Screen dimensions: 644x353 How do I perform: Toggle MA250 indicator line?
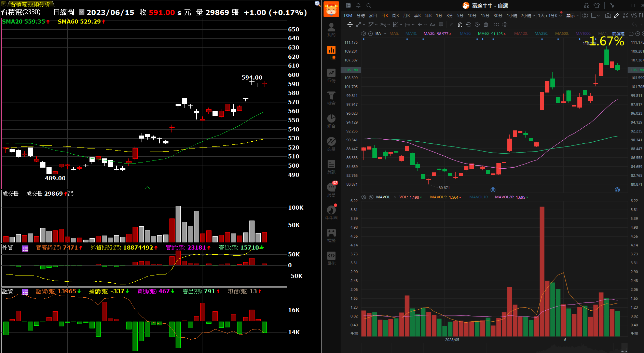click(541, 33)
